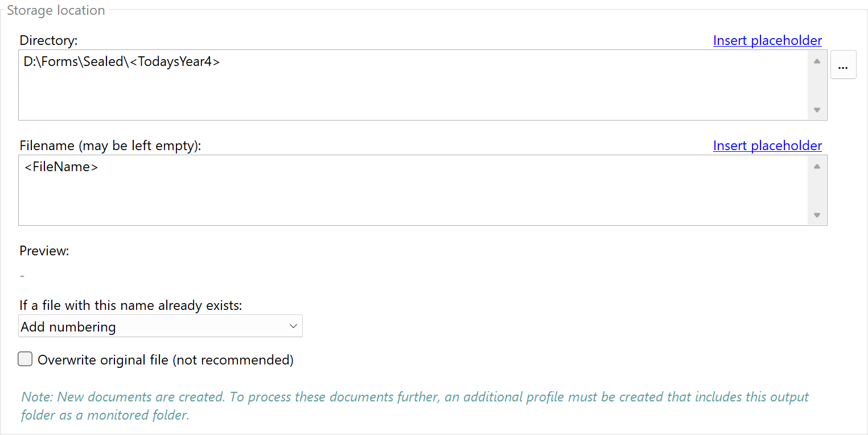Click the preview dash value below Preview
This screenshot has width=868, height=435.
click(x=22, y=276)
